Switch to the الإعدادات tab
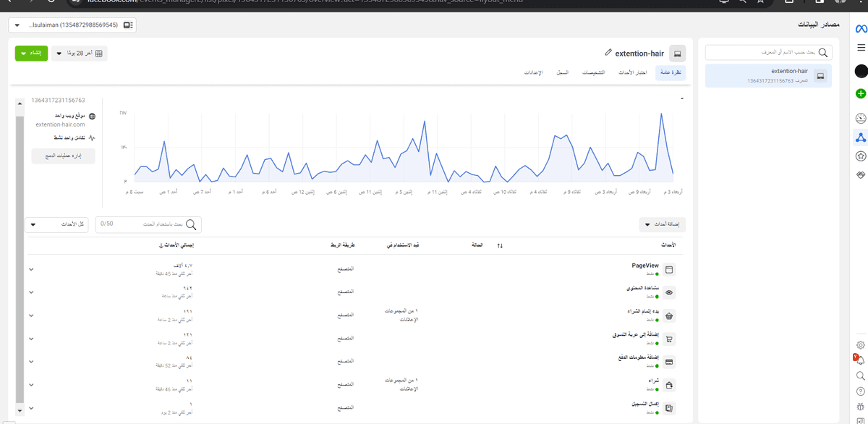The width and height of the screenshot is (868, 424). pyautogui.click(x=533, y=73)
